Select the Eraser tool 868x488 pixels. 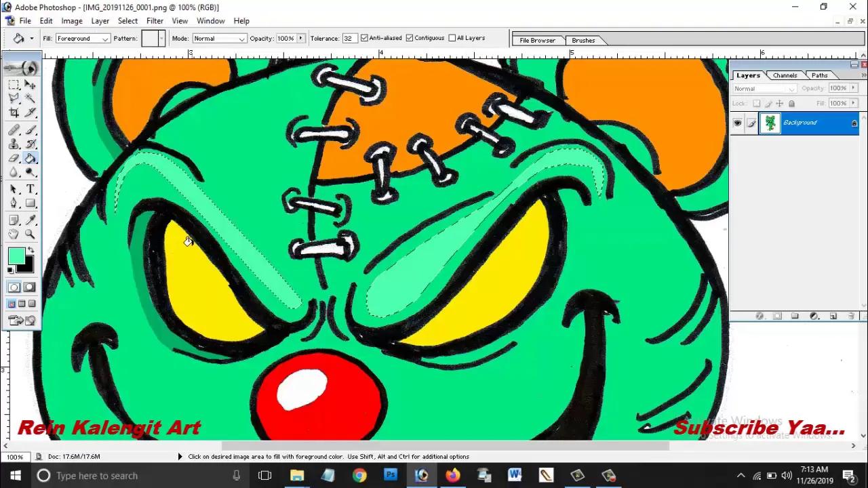click(14, 158)
